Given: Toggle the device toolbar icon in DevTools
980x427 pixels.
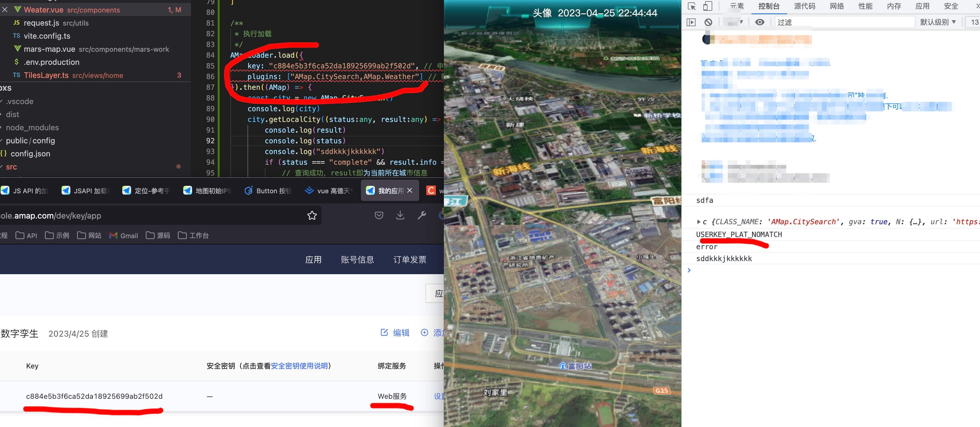Looking at the screenshot, I should (x=707, y=7).
